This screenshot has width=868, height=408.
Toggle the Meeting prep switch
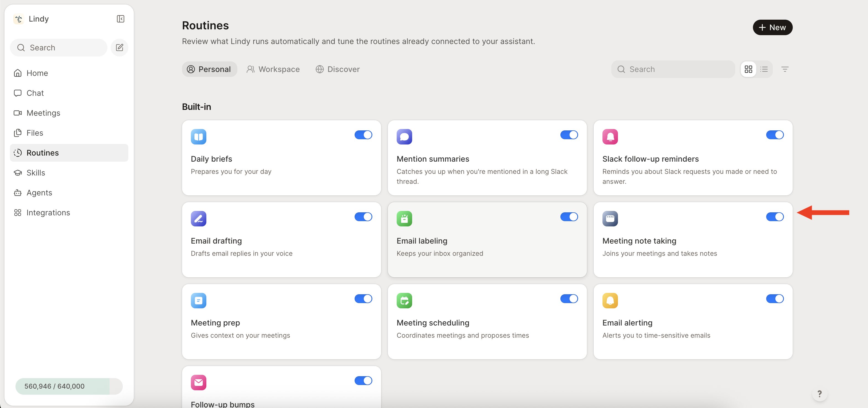pyautogui.click(x=363, y=299)
